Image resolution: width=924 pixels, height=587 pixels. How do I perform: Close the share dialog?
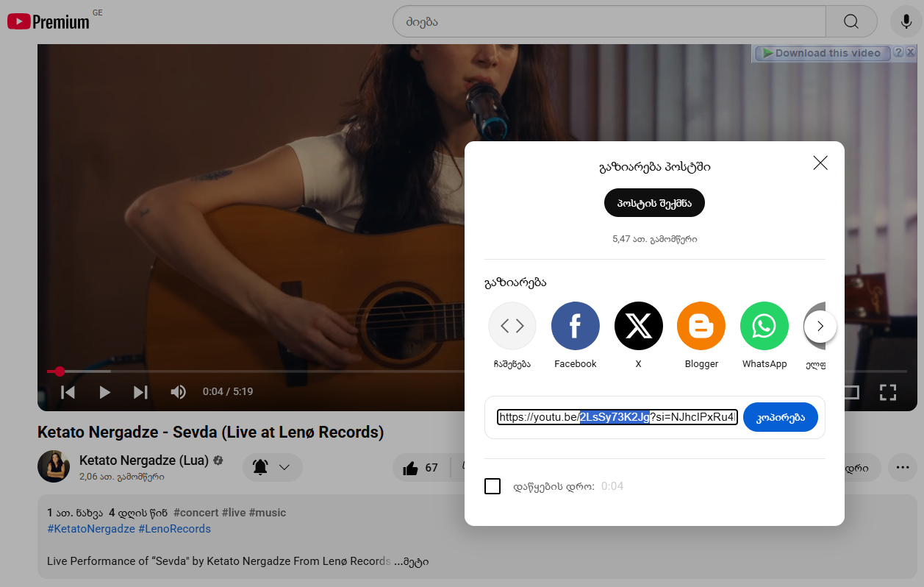(x=820, y=163)
